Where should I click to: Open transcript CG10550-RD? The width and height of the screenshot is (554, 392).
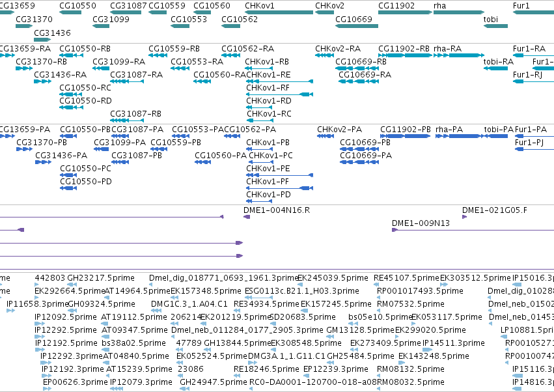coord(85,101)
